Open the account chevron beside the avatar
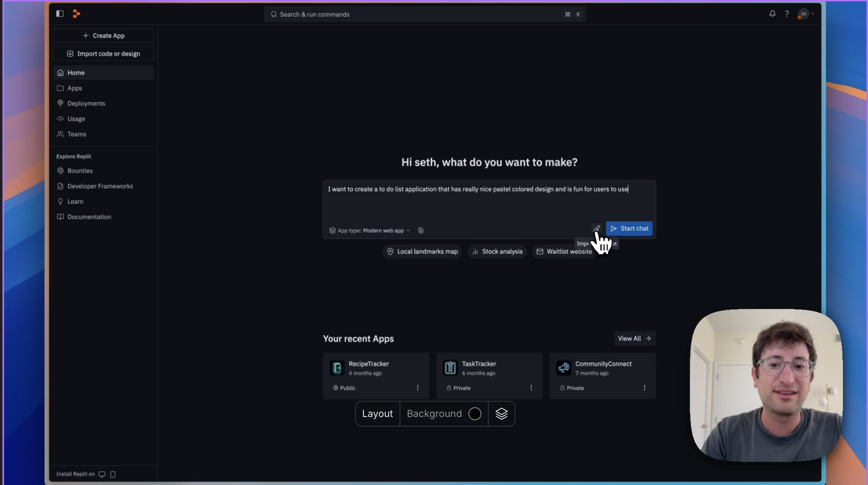 click(x=813, y=13)
